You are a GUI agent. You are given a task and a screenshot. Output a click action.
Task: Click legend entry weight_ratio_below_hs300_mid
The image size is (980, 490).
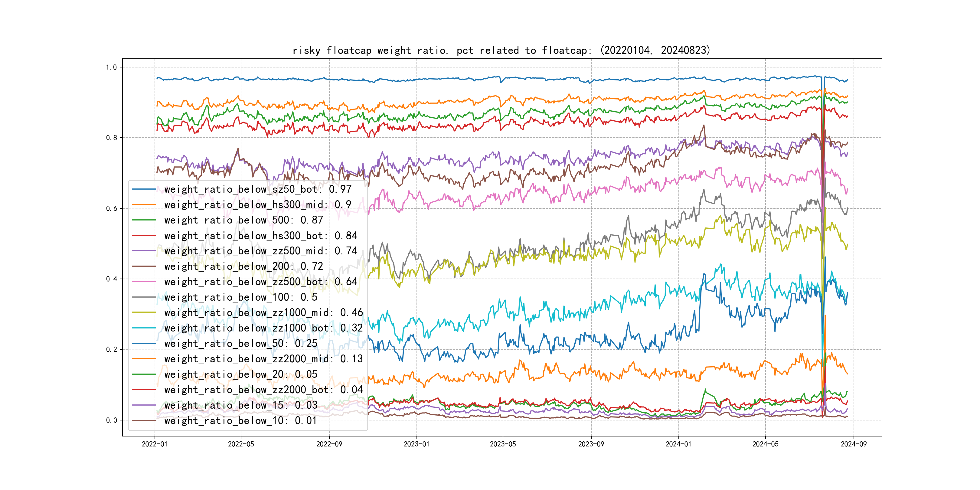point(258,205)
